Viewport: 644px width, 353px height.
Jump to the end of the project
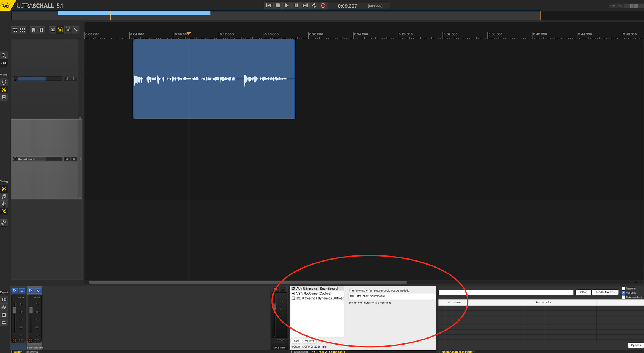[x=305, y=5]
